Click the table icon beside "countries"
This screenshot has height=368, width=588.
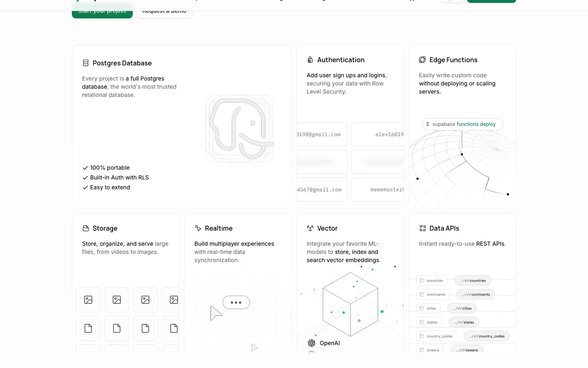422,280
